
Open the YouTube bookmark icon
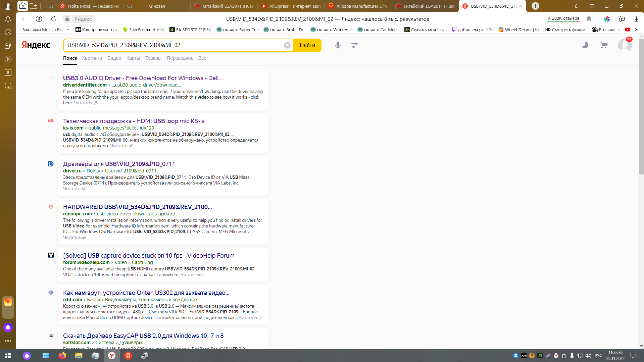(628, 30)
